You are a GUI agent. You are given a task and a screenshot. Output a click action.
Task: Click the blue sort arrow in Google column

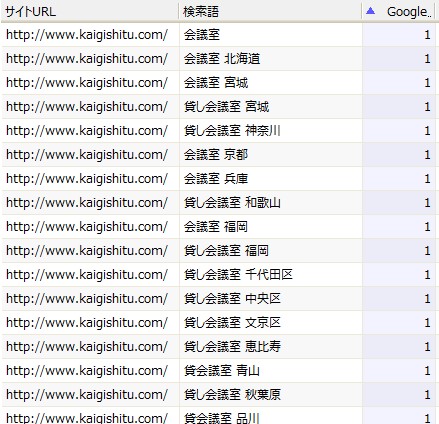pyautogui.click(x=370, y=11)
